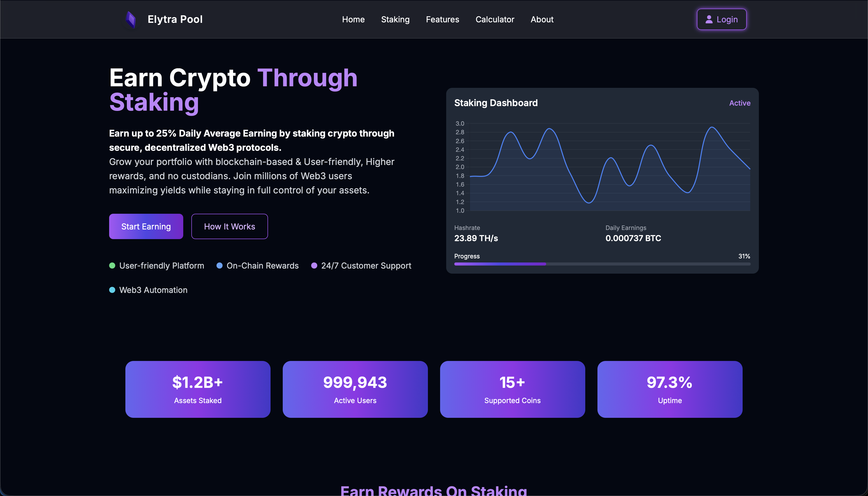This screenshot has width=868, height=496.
Task: Click cyan dot beside Web3 Automation
Action: 112,290
